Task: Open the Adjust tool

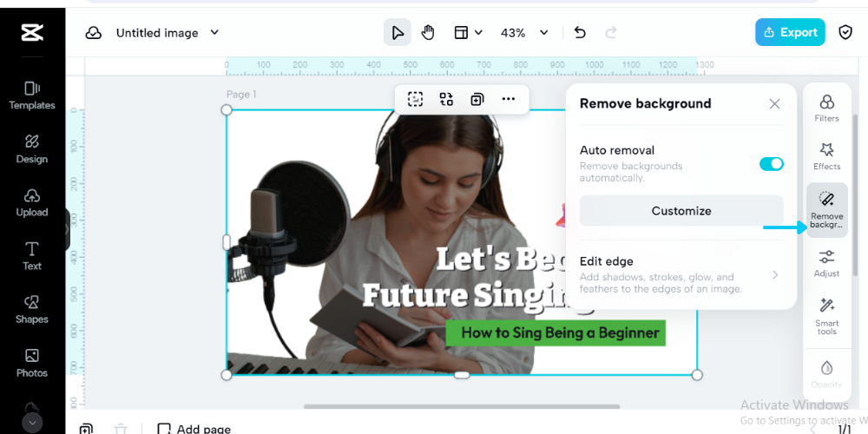Action: [x=826, y=263]
